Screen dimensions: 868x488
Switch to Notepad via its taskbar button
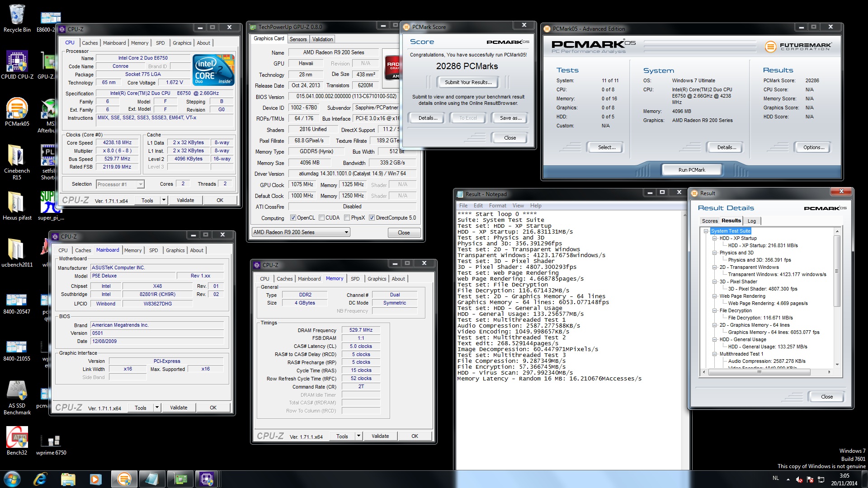(x=151, y=479)
